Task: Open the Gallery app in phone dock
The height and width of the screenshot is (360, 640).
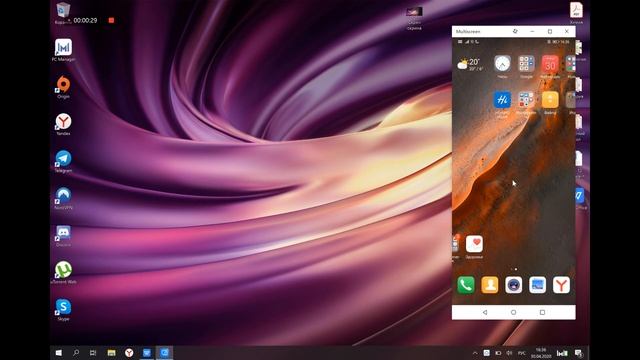Action: point(537,285)
